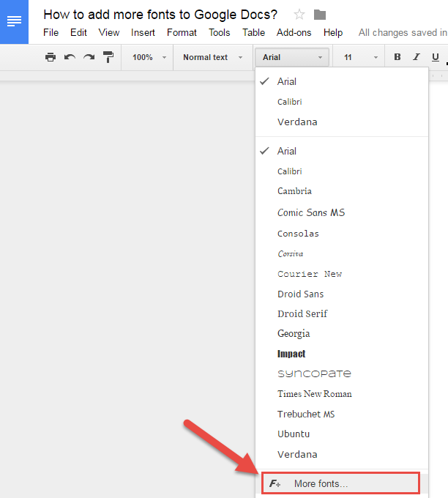This screenshot has width=448, height=498.
Task: Open the Tools menu
Action: [x=220, y=33]
